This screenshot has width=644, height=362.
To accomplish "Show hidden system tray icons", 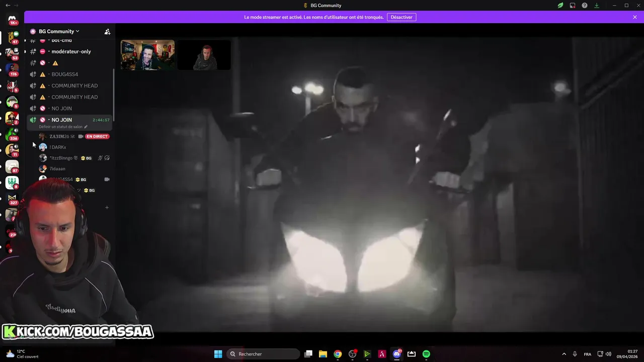I will [x=563, y=354].
